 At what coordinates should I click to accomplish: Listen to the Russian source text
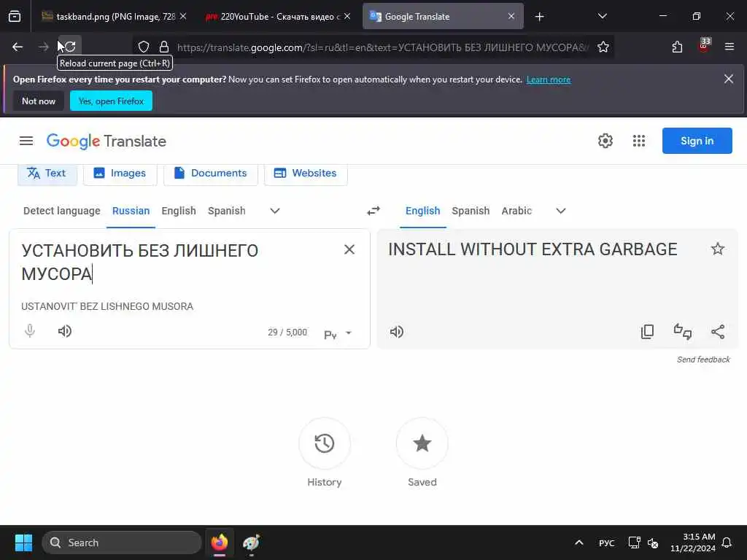[x=65, y=331]
